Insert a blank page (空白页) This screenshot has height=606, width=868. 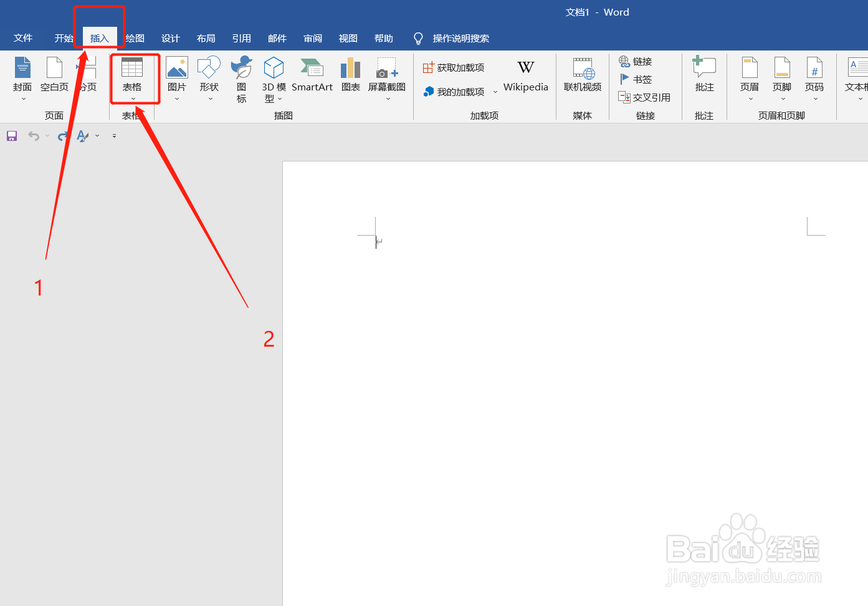coord(54,75)
